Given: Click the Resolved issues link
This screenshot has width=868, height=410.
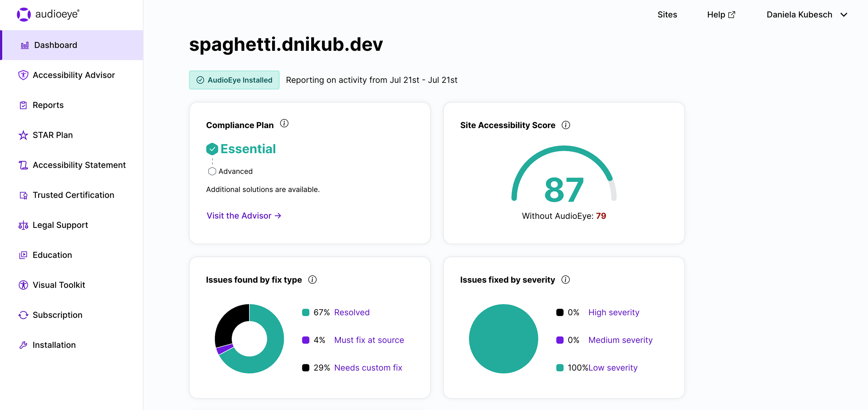Looking at the screenshot, I should (352, 312).
